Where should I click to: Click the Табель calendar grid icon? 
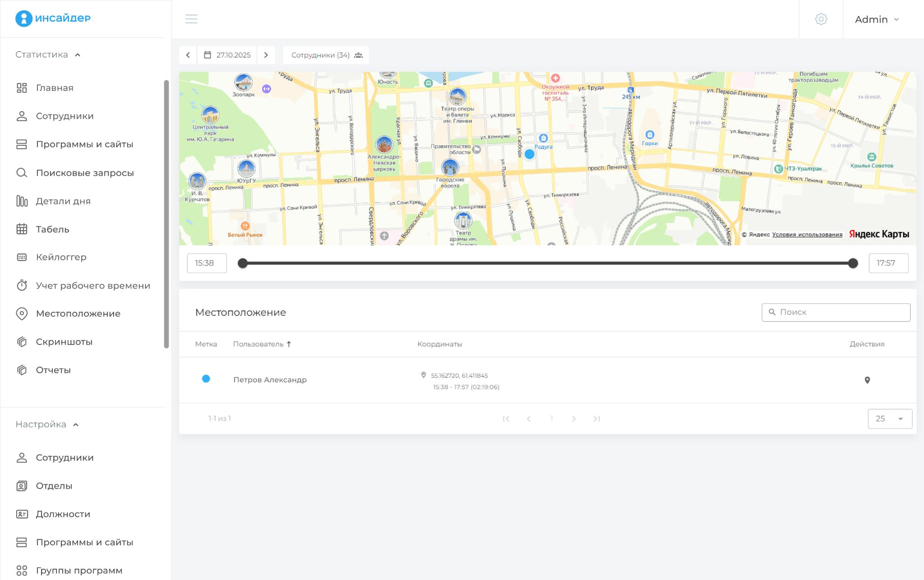coord(22,229)
